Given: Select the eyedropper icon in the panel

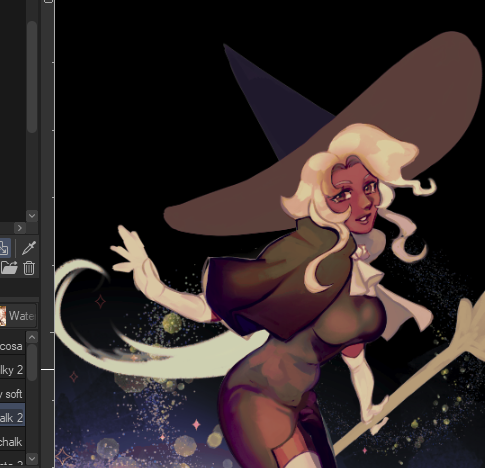Looking at the screenshot, I should pos(29,248).
